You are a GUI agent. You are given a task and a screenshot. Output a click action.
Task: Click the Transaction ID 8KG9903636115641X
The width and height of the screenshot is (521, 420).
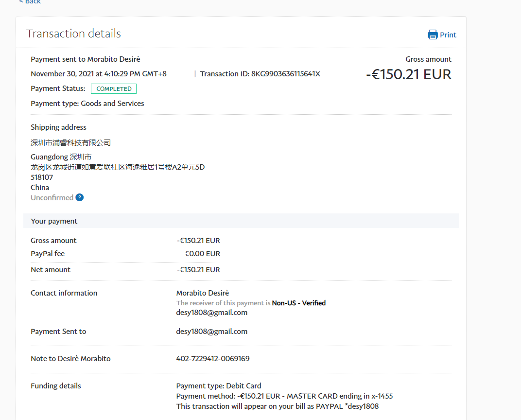pos(285,74)
